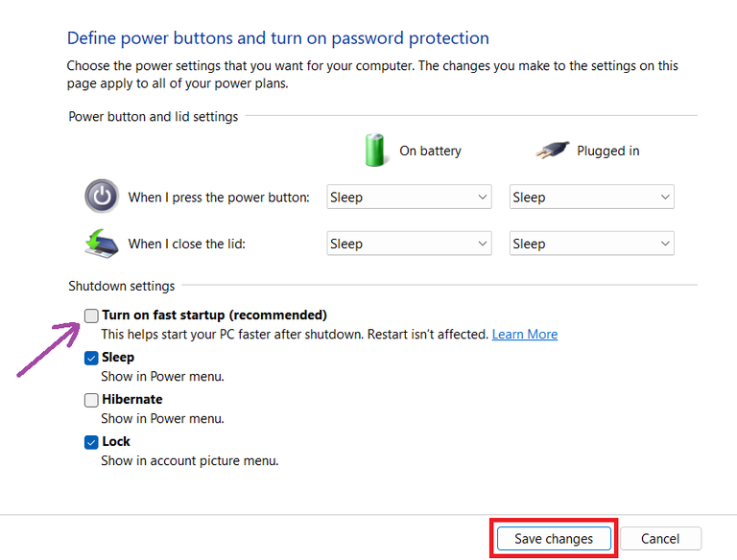Click the Lock option label
737x560 pixels.
coord(116,442)
